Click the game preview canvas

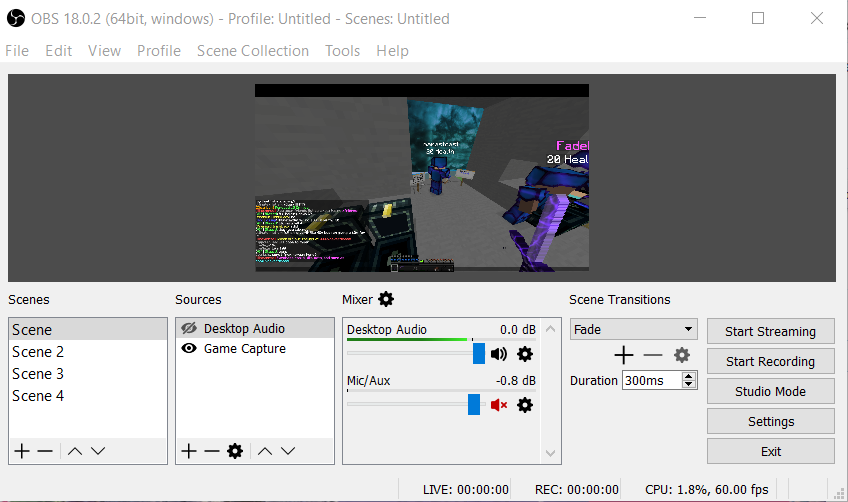click(422, 177)
